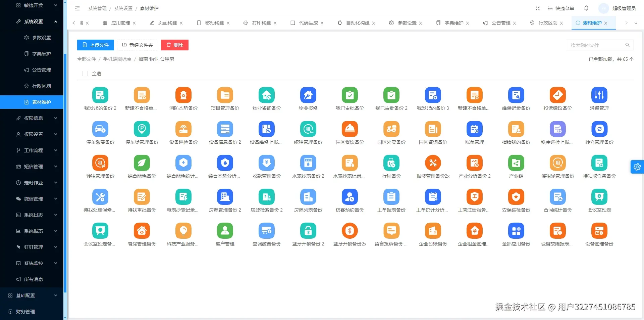Enable the 全选 select-all checkbox
Screen dimensions: 644x320
85,73
